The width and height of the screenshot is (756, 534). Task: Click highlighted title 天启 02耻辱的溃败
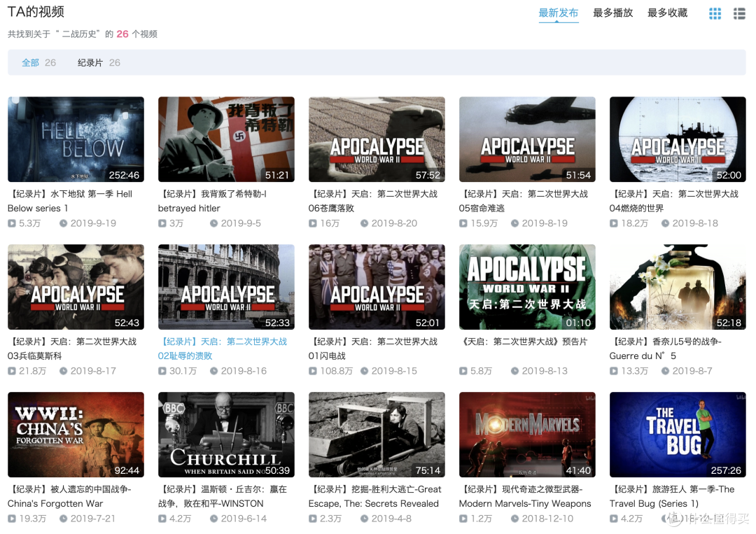click(x=223, y=349)
